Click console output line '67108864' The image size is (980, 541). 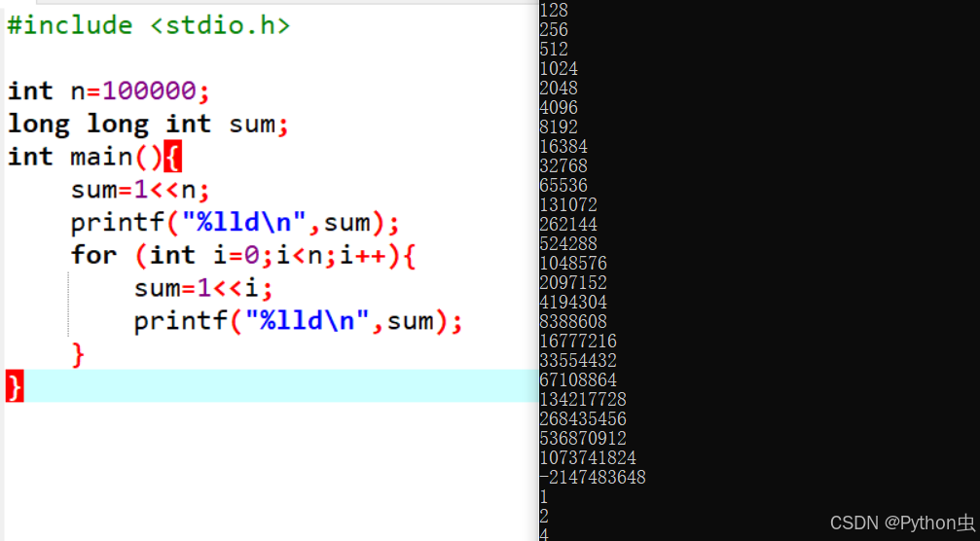(x=578, y=379)
